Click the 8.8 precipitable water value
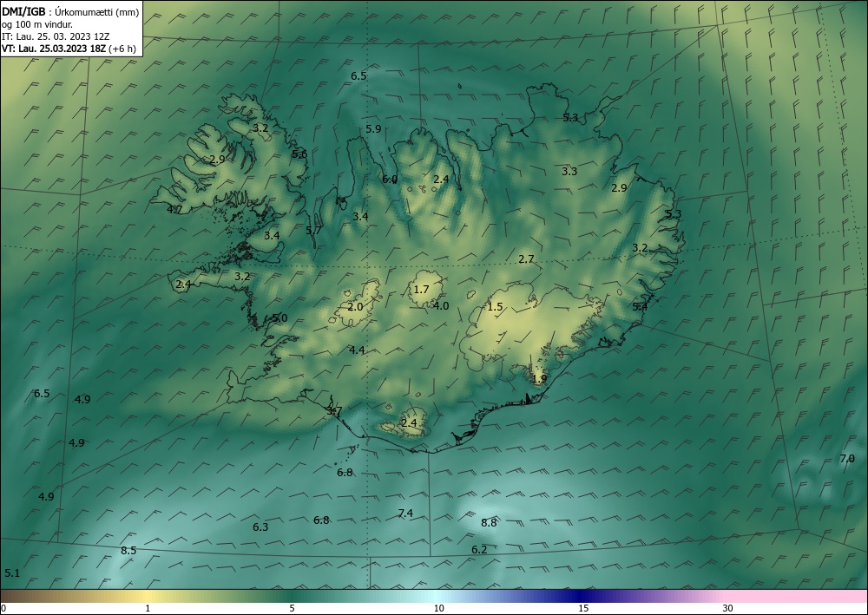This screenshot has width=868, height=615. pos(489,523)
